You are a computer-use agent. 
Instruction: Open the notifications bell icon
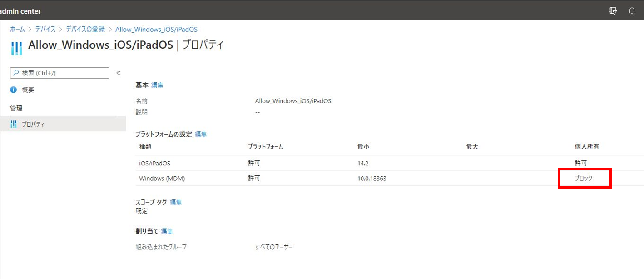tap(632, 10)
